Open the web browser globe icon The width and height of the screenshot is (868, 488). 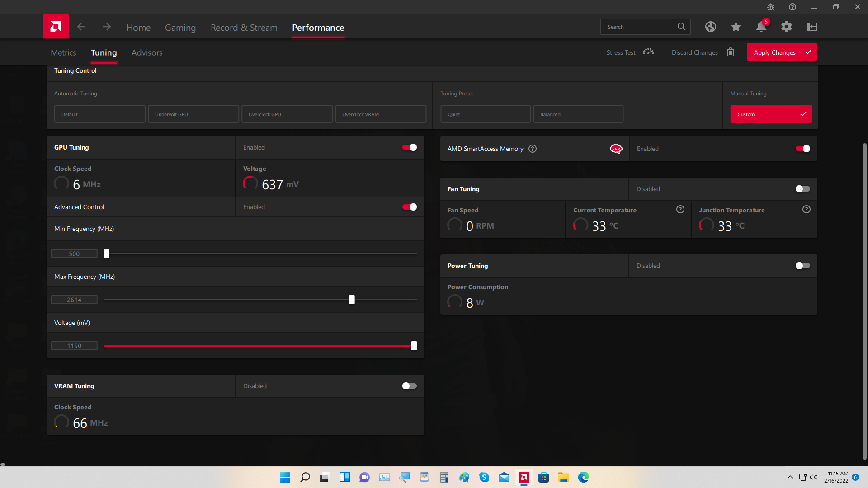tap(711, 27)
